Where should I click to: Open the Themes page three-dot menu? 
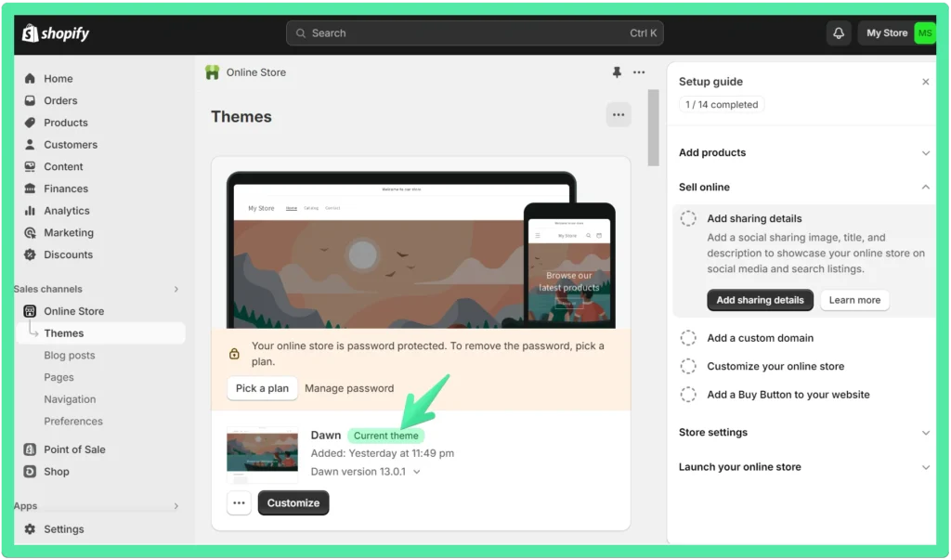[x=619, y=114]
